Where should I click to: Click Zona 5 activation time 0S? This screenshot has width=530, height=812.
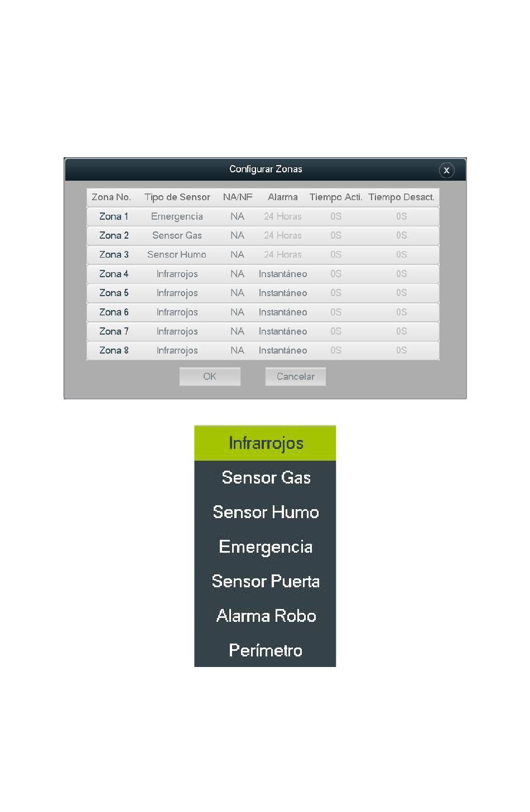click(336, 293)
